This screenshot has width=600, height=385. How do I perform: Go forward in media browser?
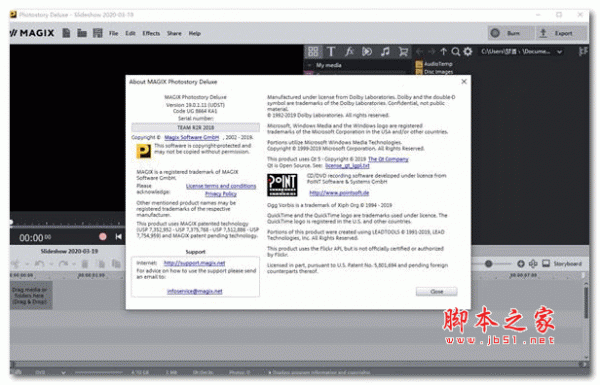(432, 51)
